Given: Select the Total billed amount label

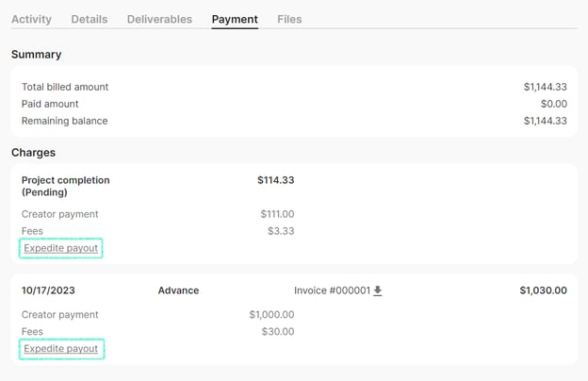Looking at the screenshot, I should tap(65, 87).
